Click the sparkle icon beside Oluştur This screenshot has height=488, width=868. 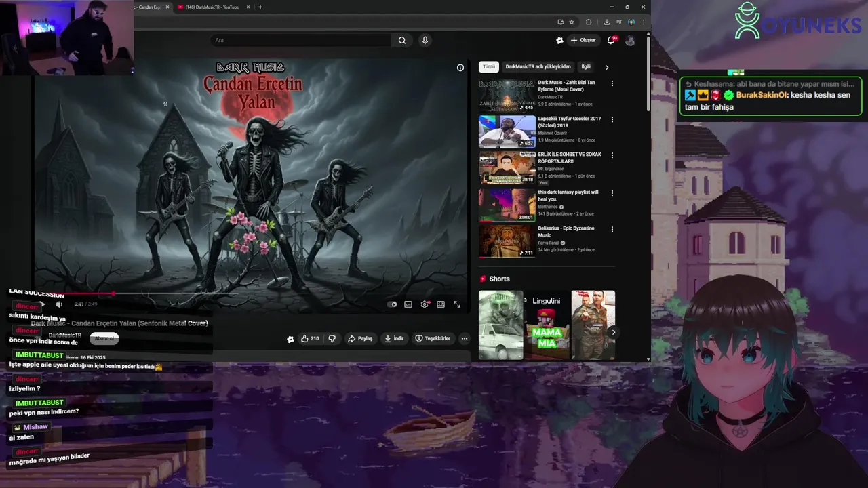(x=559, y=40)
